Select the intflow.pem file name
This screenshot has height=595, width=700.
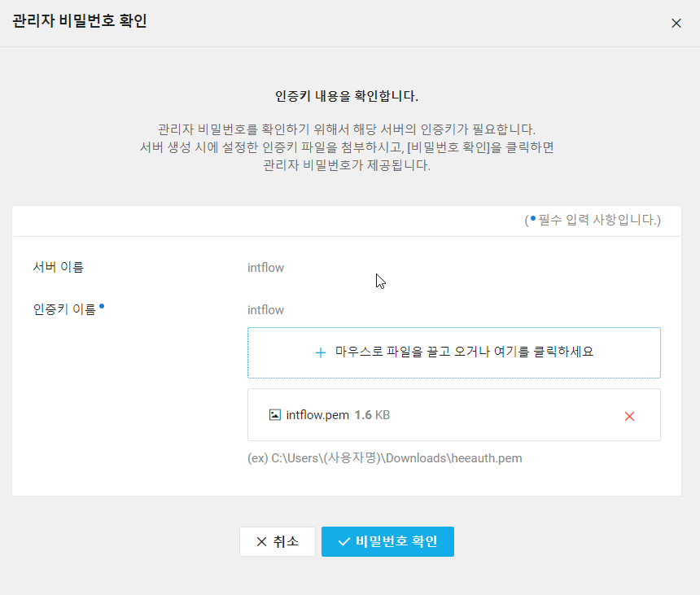click(x=317, y=415)
